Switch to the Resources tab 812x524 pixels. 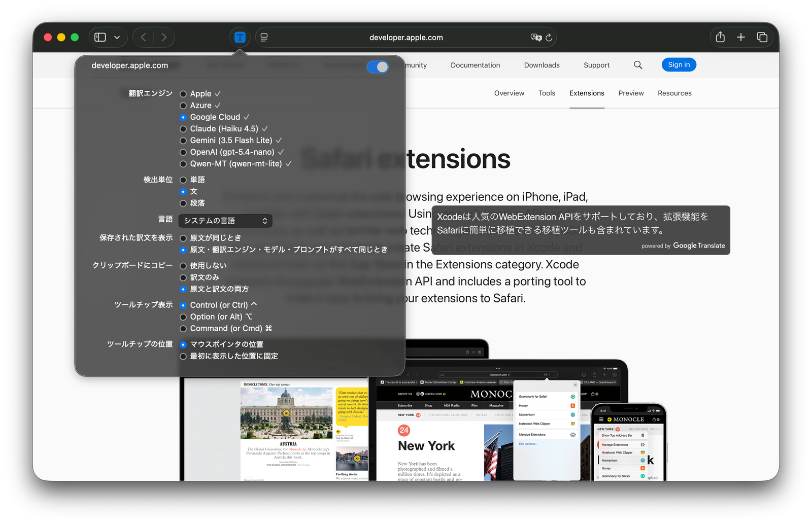[674, 93]
